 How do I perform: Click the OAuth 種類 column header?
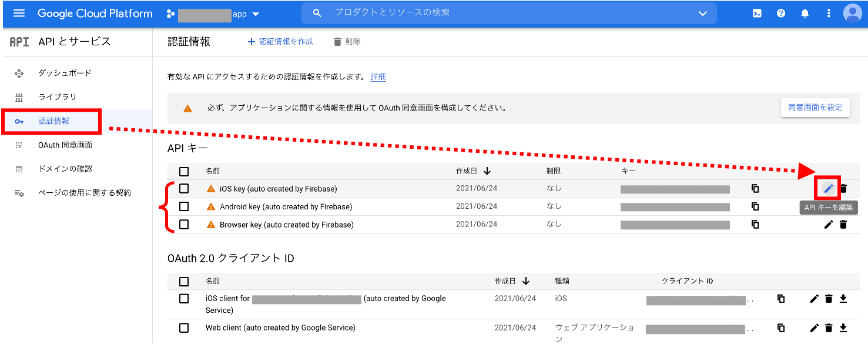(562, 281)
